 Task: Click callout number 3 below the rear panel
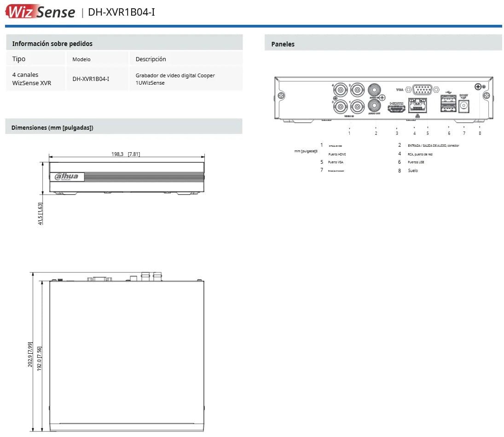pyautogui.click(x=397, y=133)
